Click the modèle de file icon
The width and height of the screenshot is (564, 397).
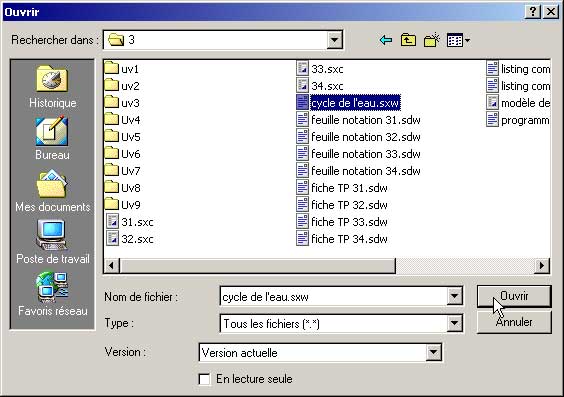492,102
